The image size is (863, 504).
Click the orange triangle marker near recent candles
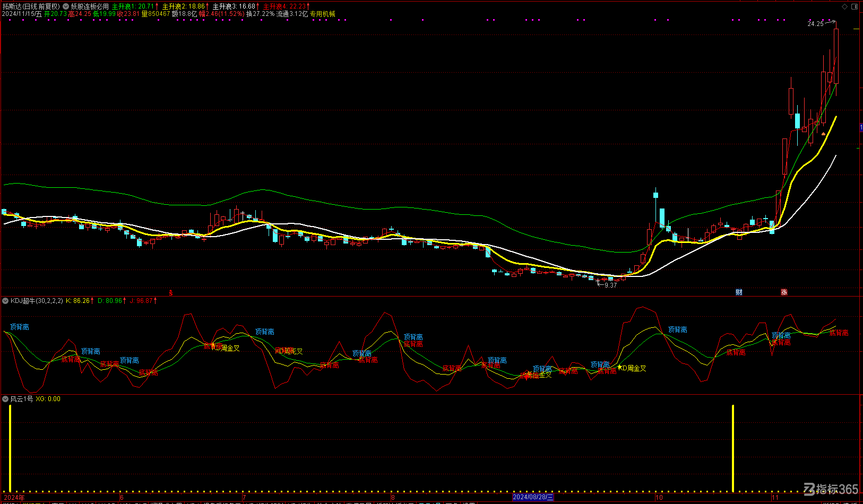824,134
